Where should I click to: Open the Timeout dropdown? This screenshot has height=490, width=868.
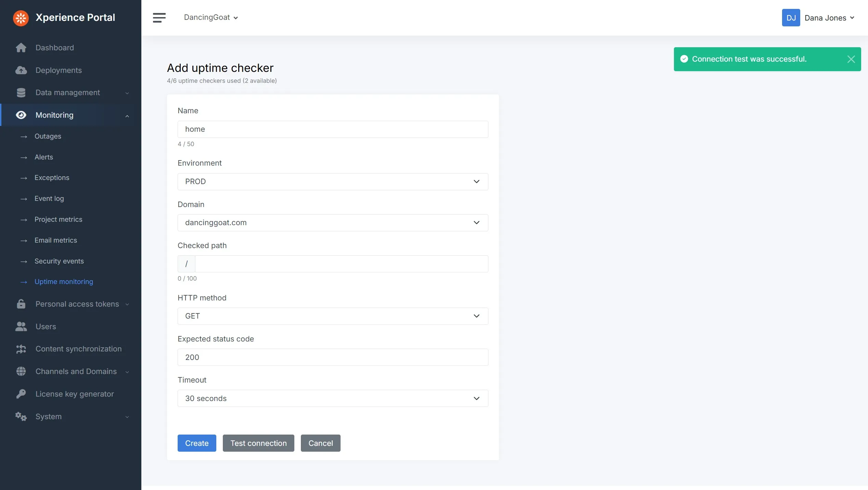(x=332, y=398)
